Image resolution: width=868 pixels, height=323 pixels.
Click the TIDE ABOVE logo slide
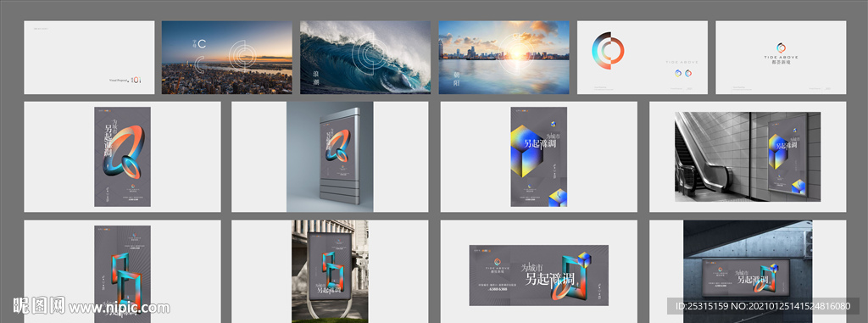click(781, 58)
